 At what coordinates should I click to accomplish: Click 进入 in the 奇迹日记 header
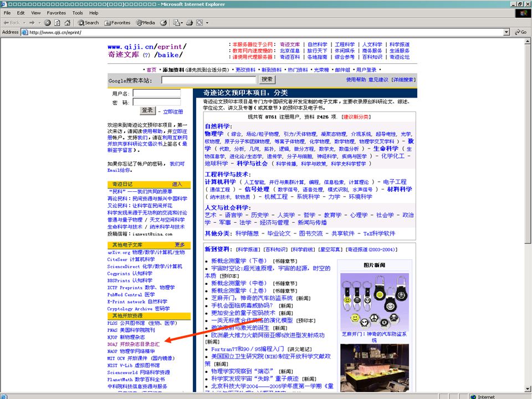pos(177,184)
